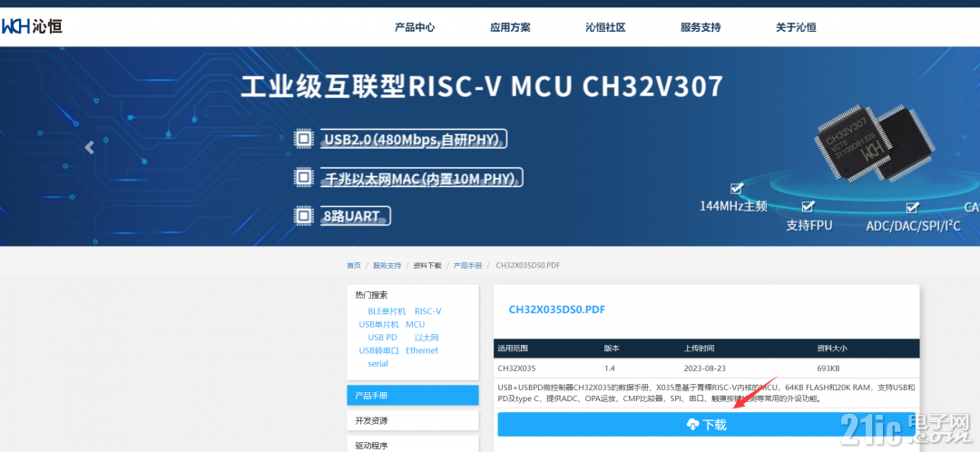Click checkmark icon above 支持FPU
The height and width of the screenshot is (452, 980).
[x=808, y=206]
